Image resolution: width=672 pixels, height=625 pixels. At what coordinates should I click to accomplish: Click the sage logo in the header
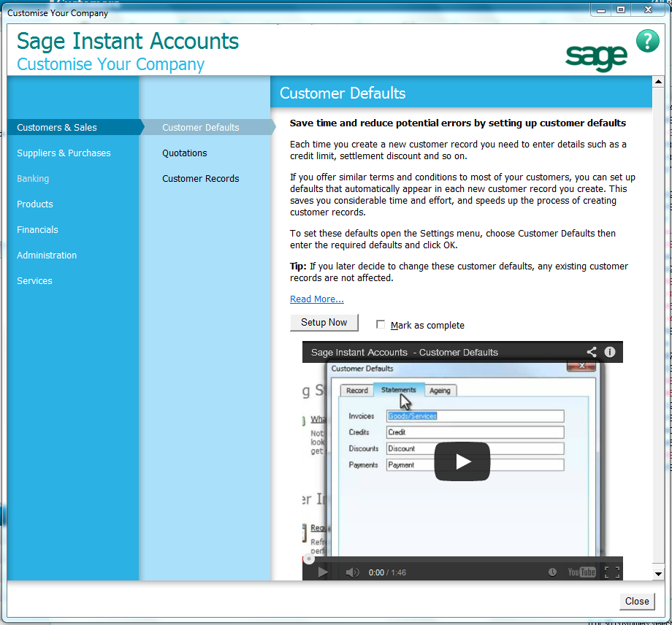pyautogui.click(x=596, y=55)
